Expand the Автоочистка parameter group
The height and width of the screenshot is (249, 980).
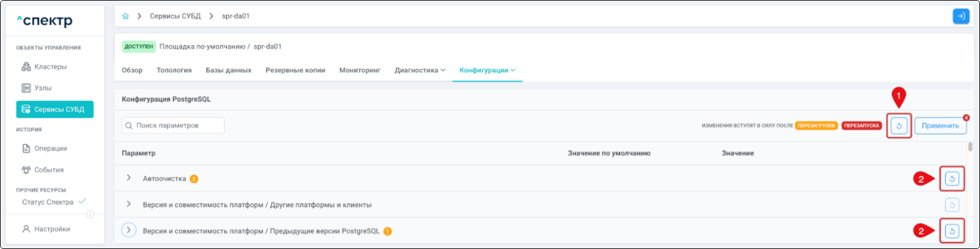point(128,178)
